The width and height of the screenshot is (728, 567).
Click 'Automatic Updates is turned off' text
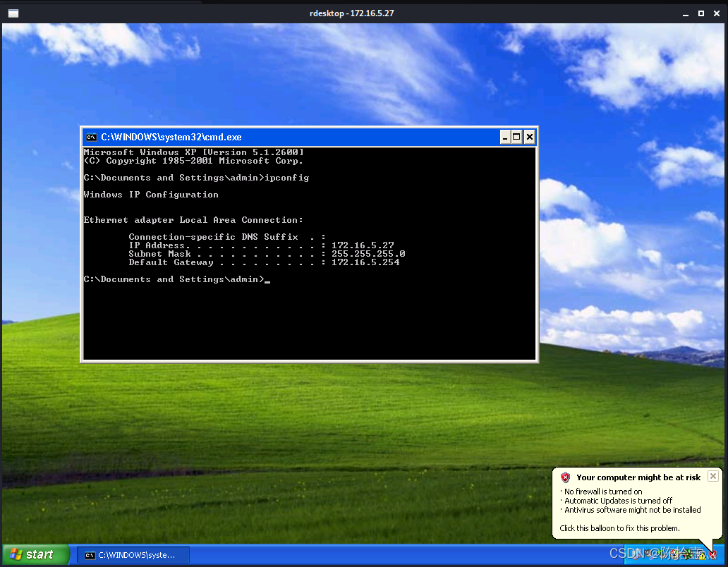[x=618, y=501]
